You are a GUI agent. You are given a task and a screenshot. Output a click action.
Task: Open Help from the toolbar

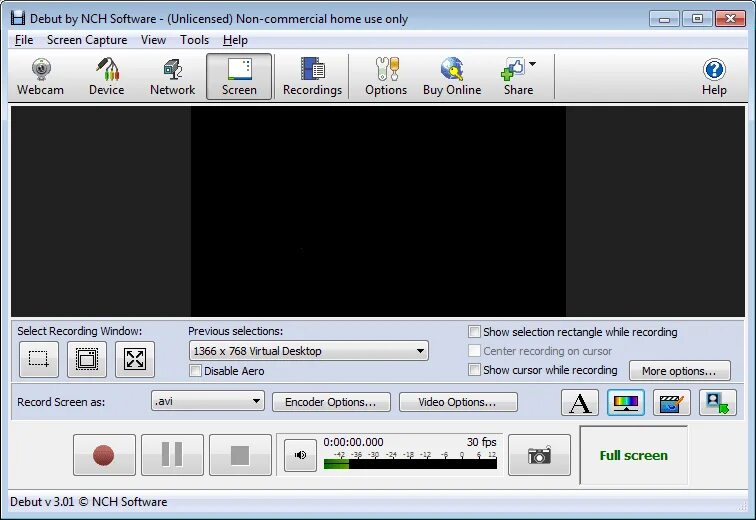point(714,77)
